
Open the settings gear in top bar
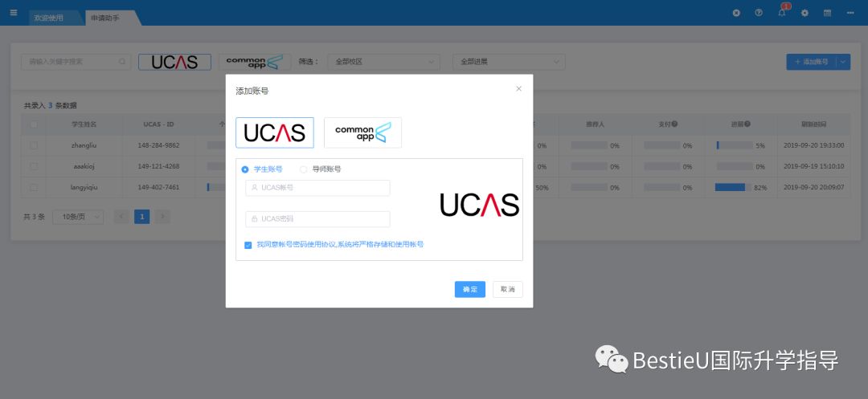805,13
